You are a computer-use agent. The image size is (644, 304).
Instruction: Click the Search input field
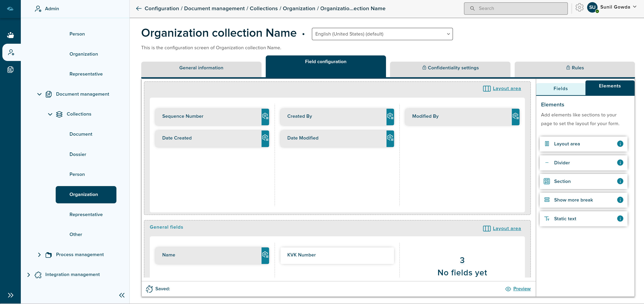pyautogui.click(x=516, y=9)
